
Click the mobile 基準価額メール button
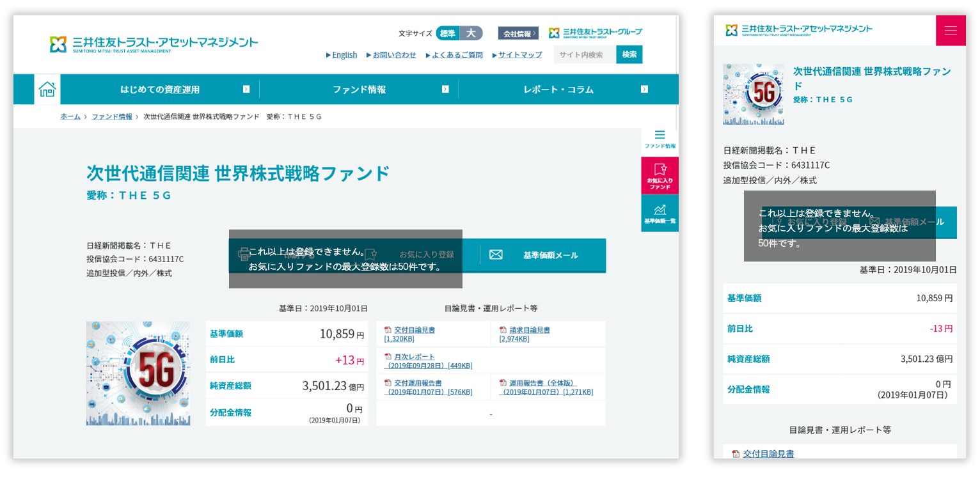point(907,222)
